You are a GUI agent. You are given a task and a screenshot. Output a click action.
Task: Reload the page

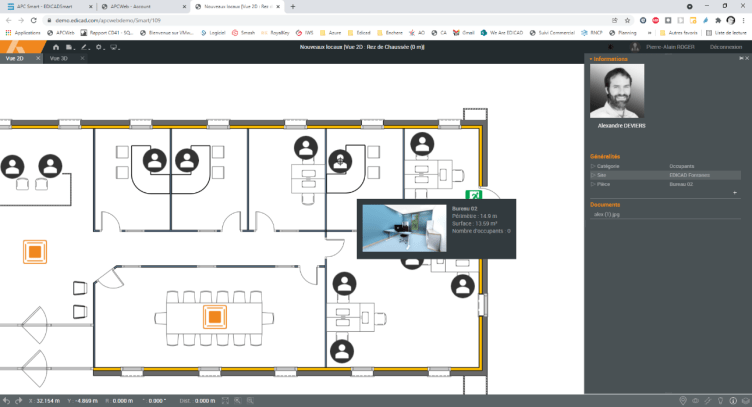34,20
